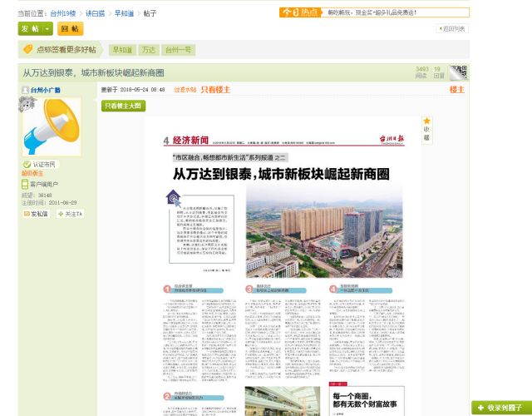The width and height of the screenshot is (532, 416).
Task: Click the QR code icon in the title bar
Action: click(459, 72)
